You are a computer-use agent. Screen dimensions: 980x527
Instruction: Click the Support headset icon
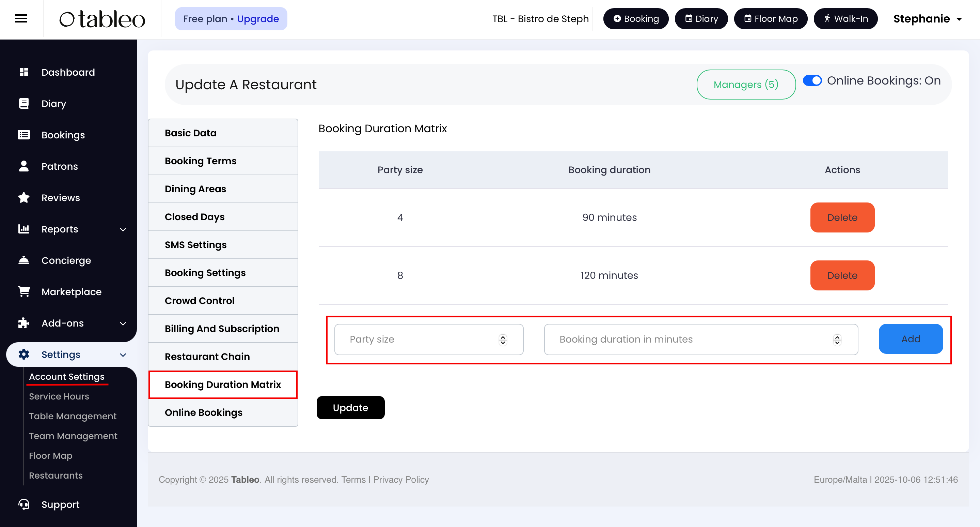click(23, 504)
